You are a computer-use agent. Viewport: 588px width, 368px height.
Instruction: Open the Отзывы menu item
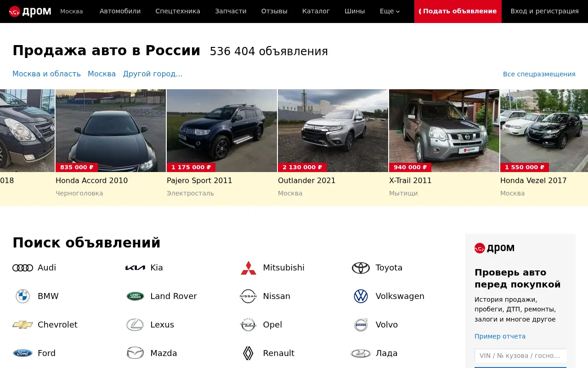[274, 11]
